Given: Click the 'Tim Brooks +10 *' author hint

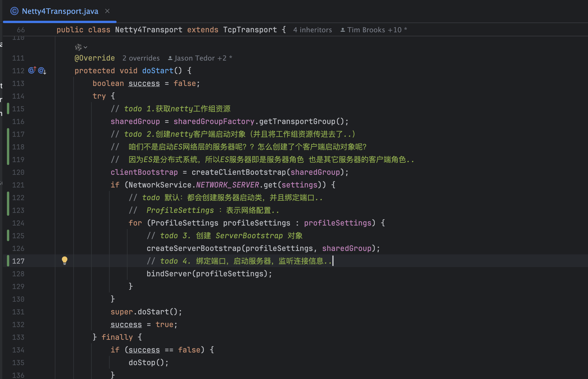Looking at the screenshot, I should point(374,30).
